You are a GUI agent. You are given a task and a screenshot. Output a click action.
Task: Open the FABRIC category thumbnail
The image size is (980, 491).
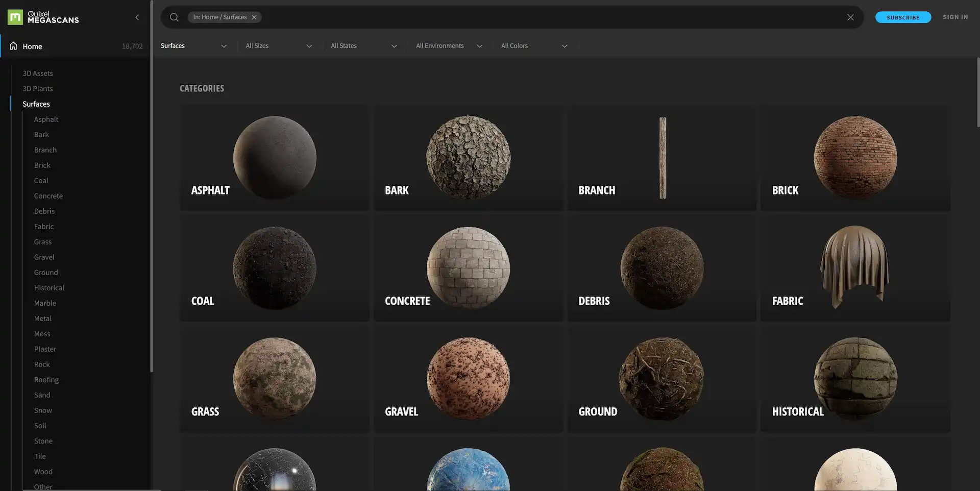(855, 267)
